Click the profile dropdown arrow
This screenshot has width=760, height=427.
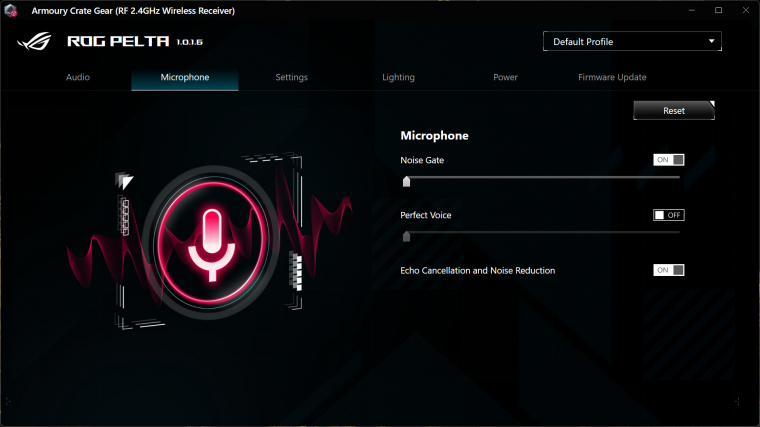pos(711,42)
